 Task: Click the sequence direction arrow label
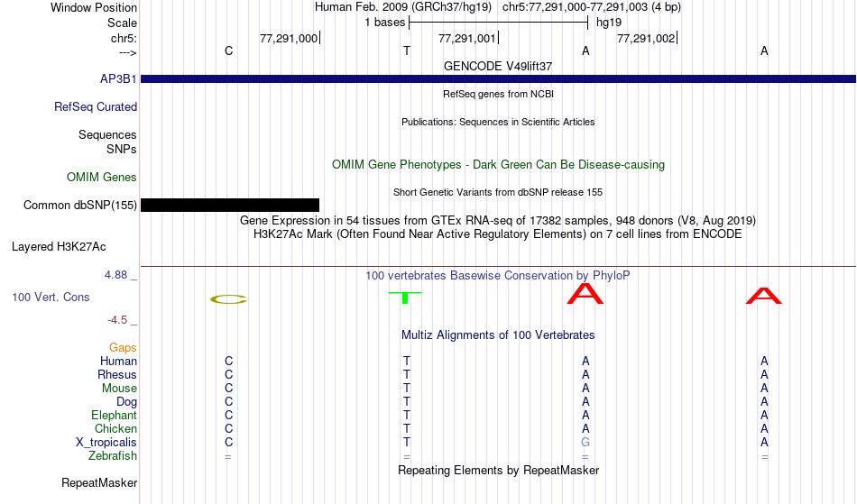point(127,52)
